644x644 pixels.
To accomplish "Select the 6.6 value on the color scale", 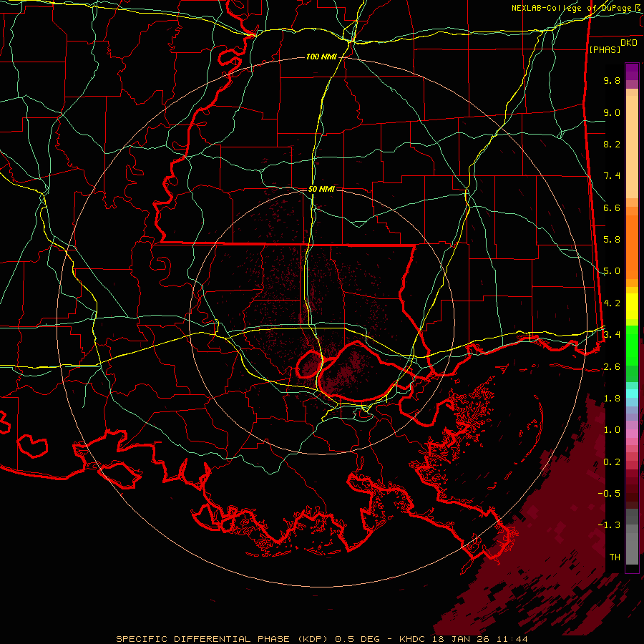I will click(612, 208).
